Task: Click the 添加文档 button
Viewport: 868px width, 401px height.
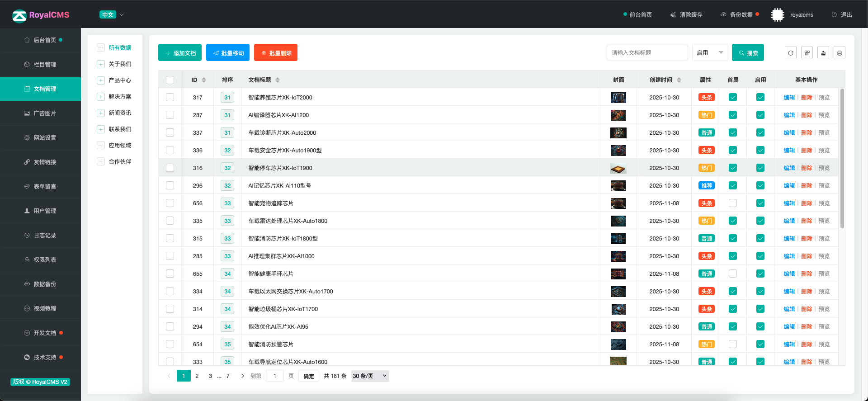Action: pyautogui.click(x=180, y=52)
